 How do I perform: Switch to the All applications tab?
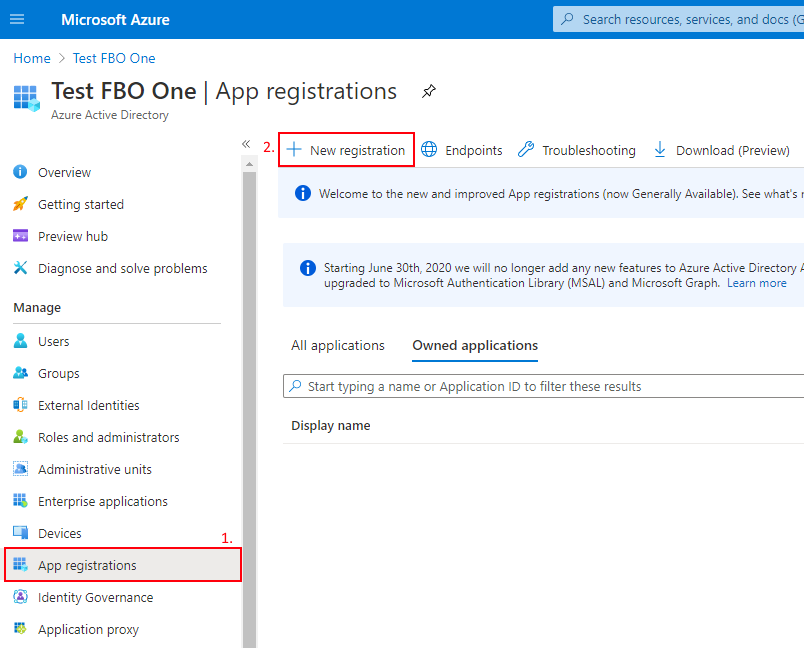tap(339, 345)
